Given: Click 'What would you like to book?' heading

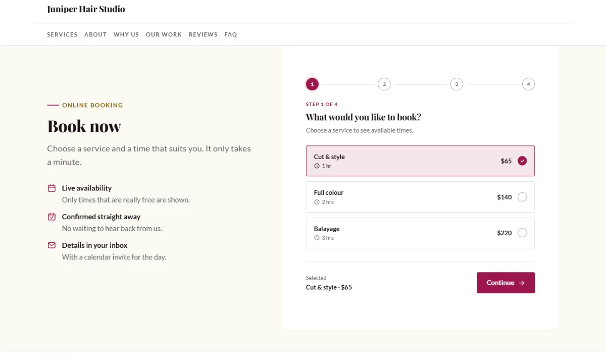Looking at the screenshot, I should coord(364,117).
